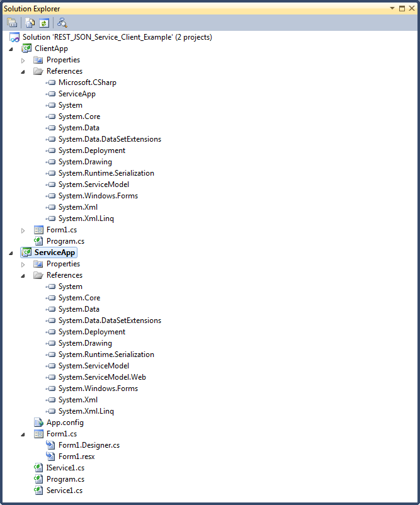Image resolution: width=420 pixels, height=505 pixels.
Task: Click the ServiceApp Properties folder icon
Action: (38, 264)
